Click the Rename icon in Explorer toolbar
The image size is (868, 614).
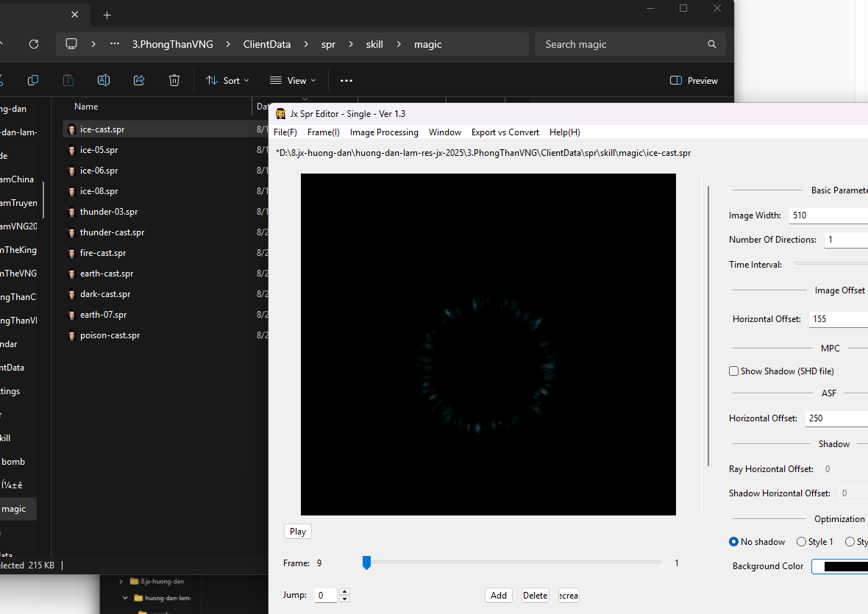point(104,80)
